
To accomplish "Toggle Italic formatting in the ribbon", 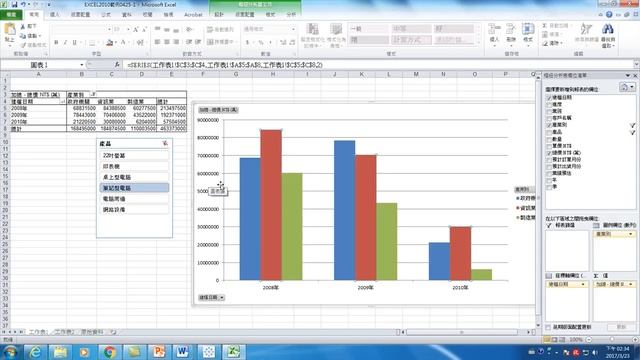I will [65, 42].
